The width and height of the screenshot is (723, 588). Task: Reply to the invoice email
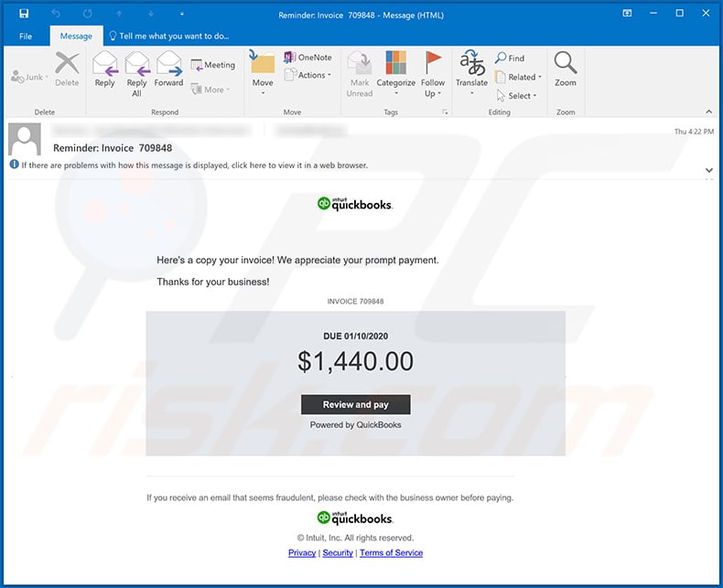104,69
